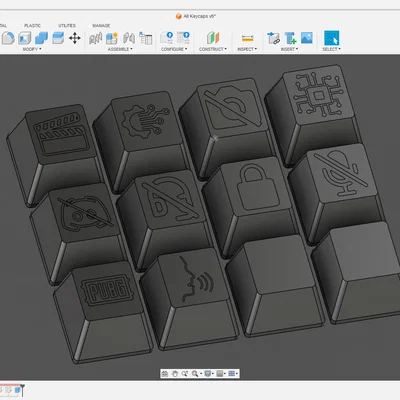
Task: Select the crossed-out Discord keycap
Action: point(84,213)
